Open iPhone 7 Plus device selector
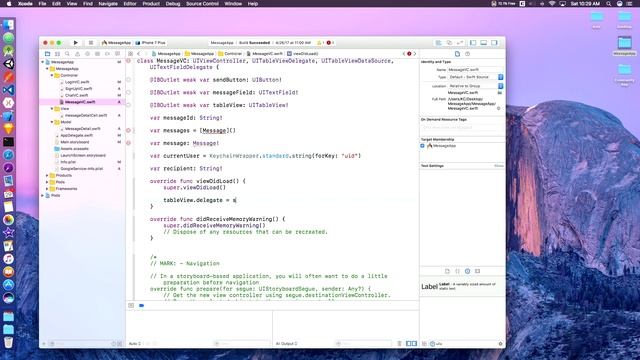 151,42
